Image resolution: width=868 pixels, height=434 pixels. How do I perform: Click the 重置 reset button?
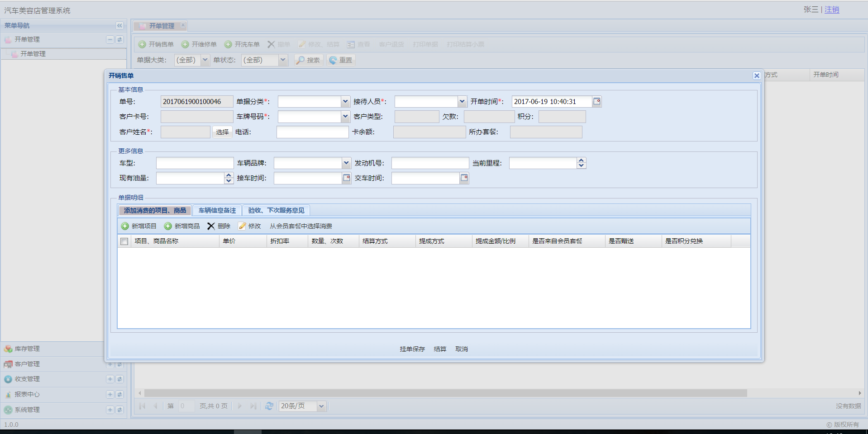pos(341,60)
